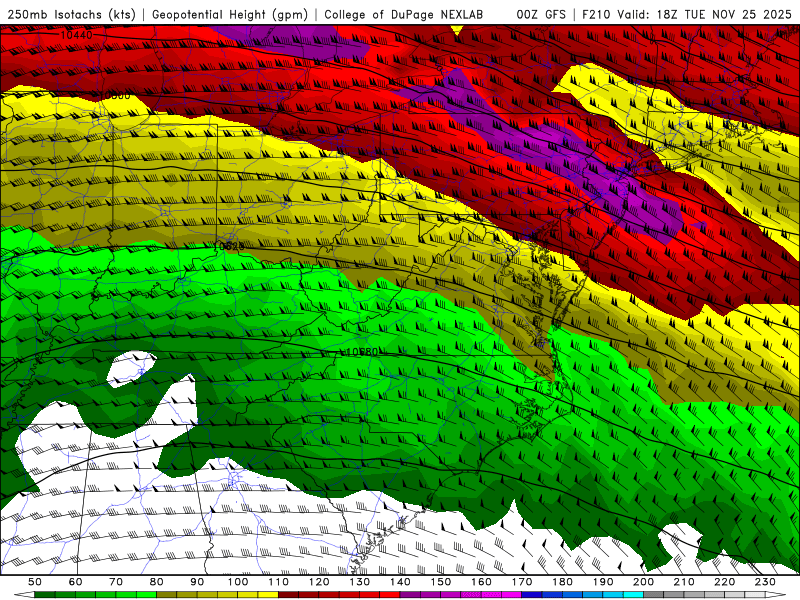Click the 200 value on the color scale
This screenshot has height=600, width=800.
pos(644,582)
